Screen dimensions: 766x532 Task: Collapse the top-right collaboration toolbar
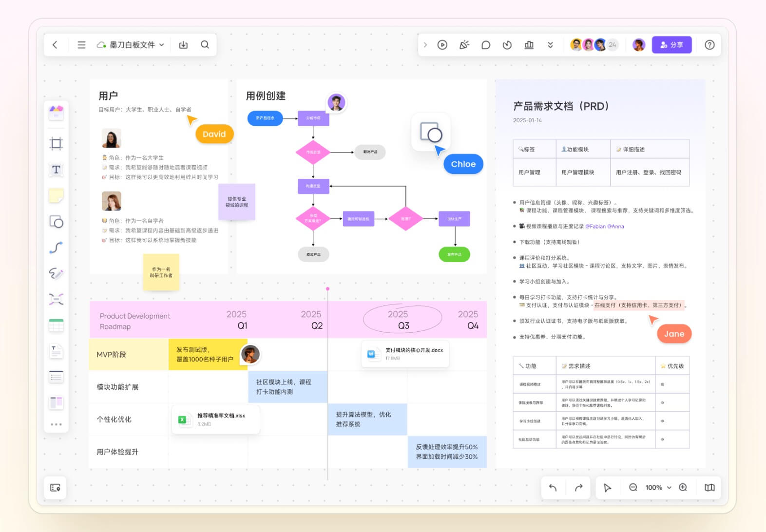pyautogui.click(x=425, y=45)
